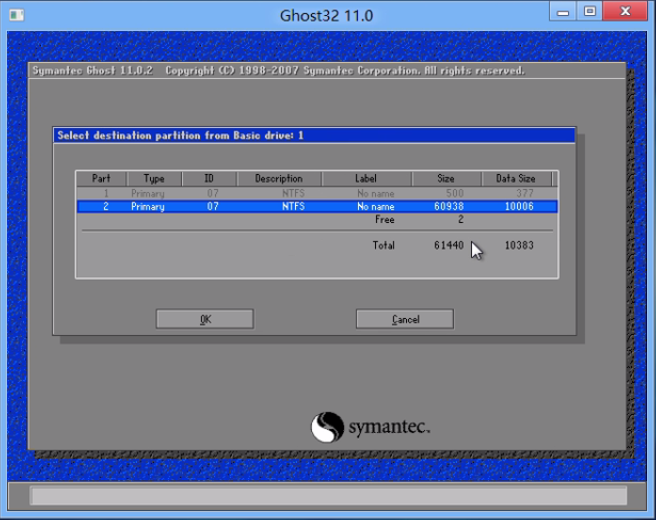Screen dimensions: 656x520
Task: Minimize the Ghost32 11.0 window
Action: click(563, 12)
